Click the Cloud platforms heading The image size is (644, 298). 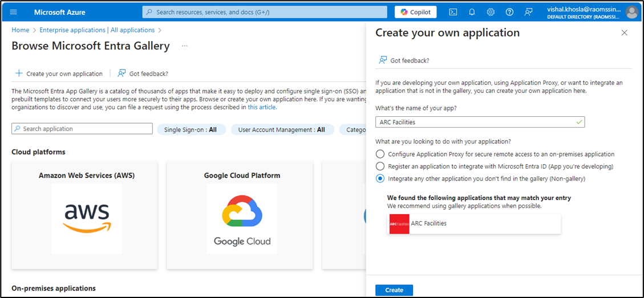coord(39,152)
